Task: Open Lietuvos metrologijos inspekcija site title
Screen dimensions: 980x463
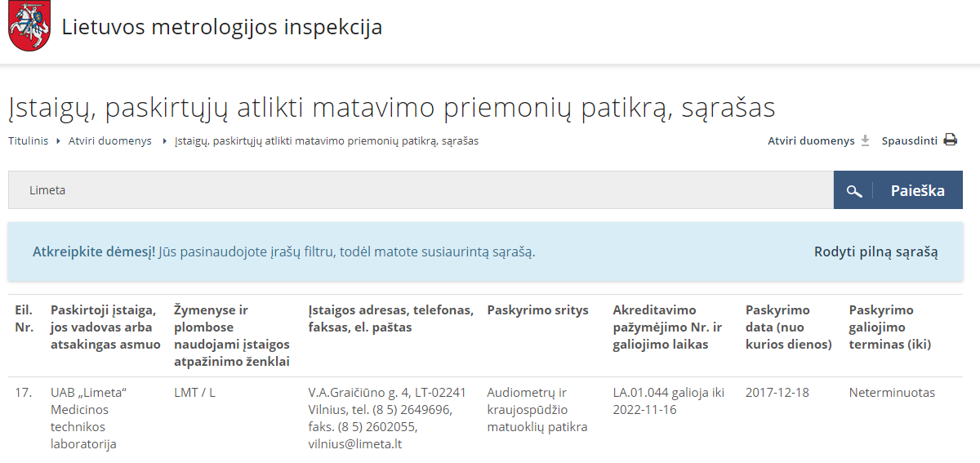Action: 222,27
